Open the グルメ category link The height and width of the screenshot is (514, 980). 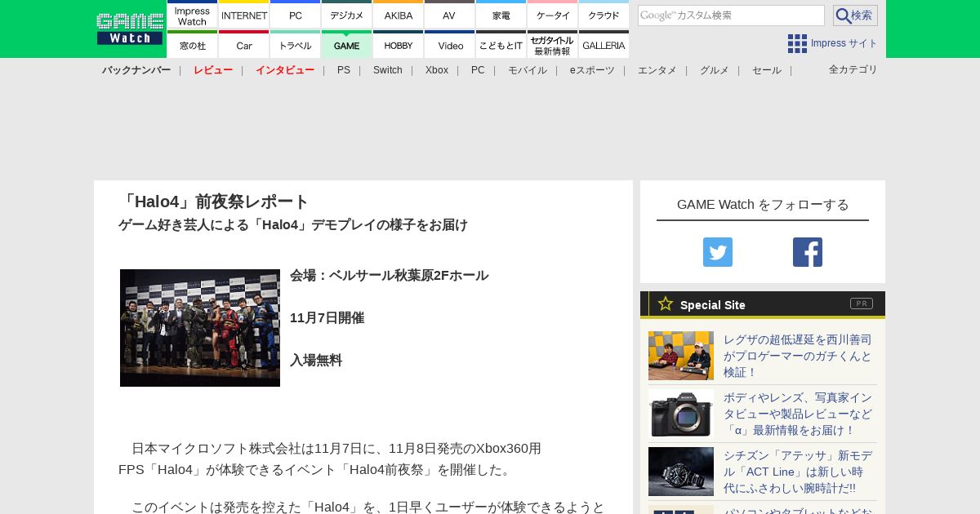pyautogui.click(x=715, y=70)
